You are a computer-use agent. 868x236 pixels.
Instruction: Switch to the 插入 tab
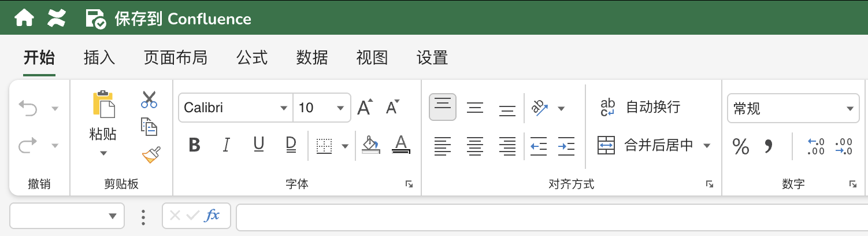99,57
